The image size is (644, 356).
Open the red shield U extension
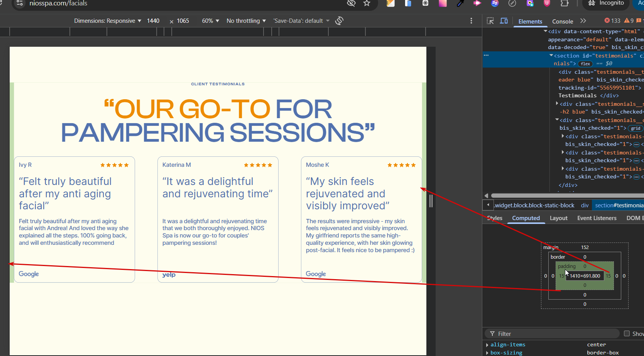pyautogui.click(x=547, y=3)
